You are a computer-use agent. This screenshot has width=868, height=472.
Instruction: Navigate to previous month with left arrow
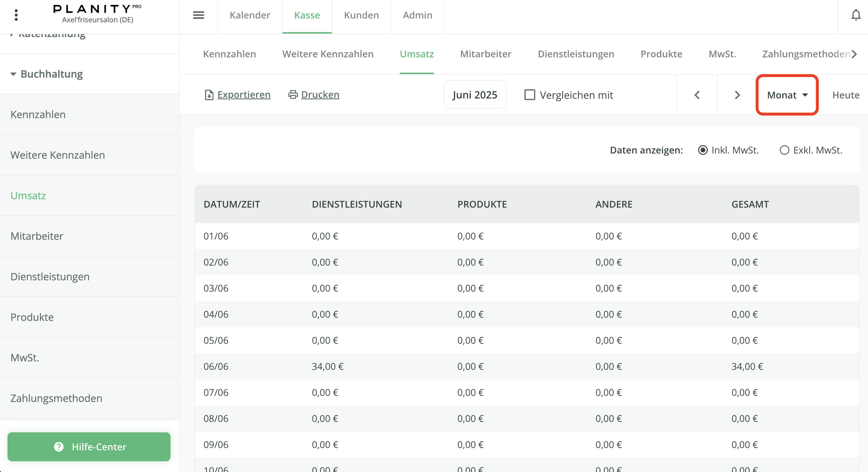[697, 95]
